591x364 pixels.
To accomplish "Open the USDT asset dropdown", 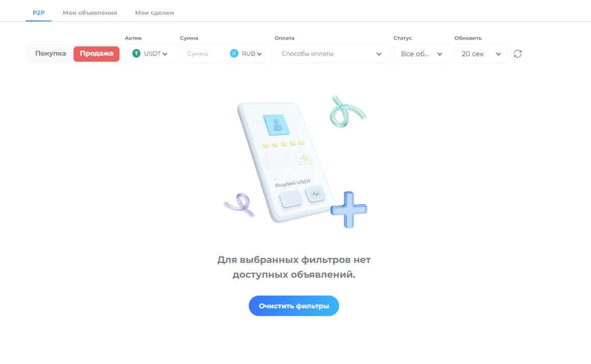I will (x=150, y=54).
